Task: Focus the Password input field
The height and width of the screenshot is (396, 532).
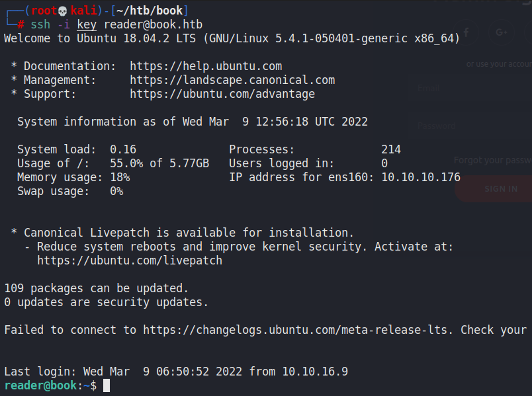Action: click(474, 126)
